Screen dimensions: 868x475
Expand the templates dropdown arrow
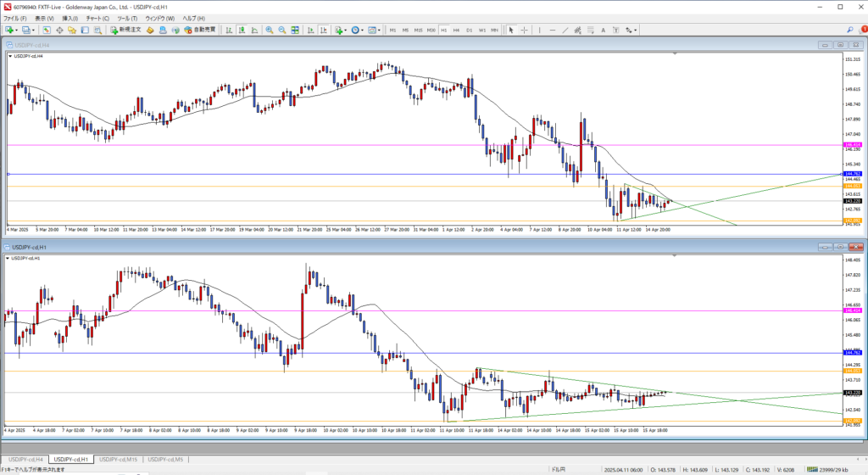coord(379,31)
